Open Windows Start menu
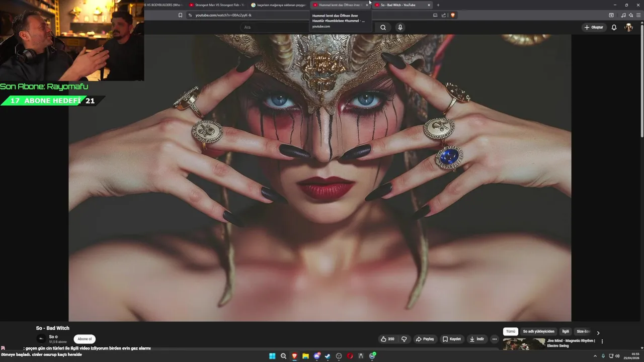 pyautogui.click(x=272, y=356)
